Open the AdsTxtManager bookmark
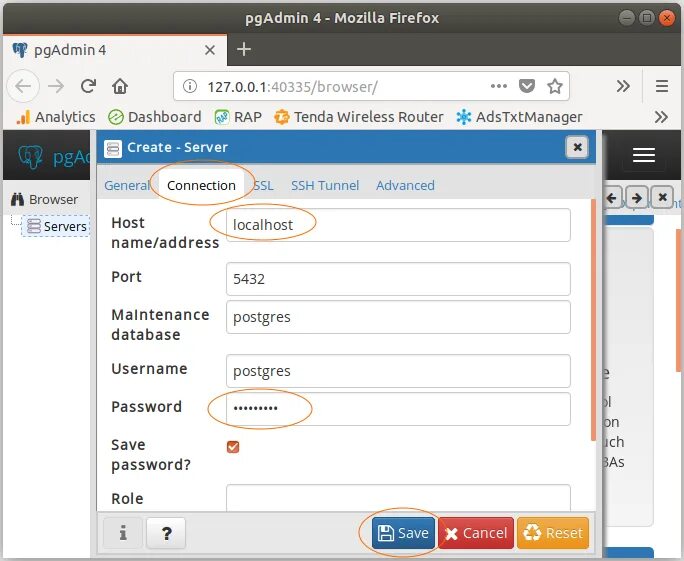 pos(519,116)
